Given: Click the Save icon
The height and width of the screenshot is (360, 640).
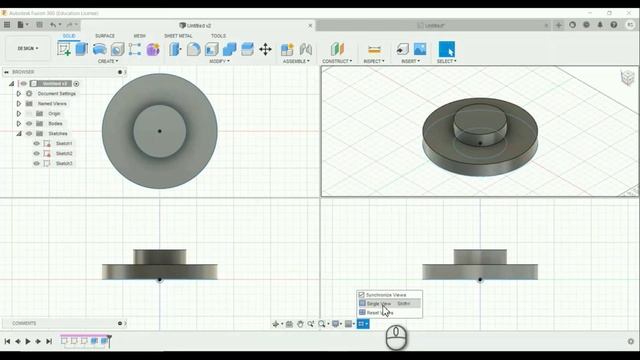Looking at the screenshot, I should point(39,25).
